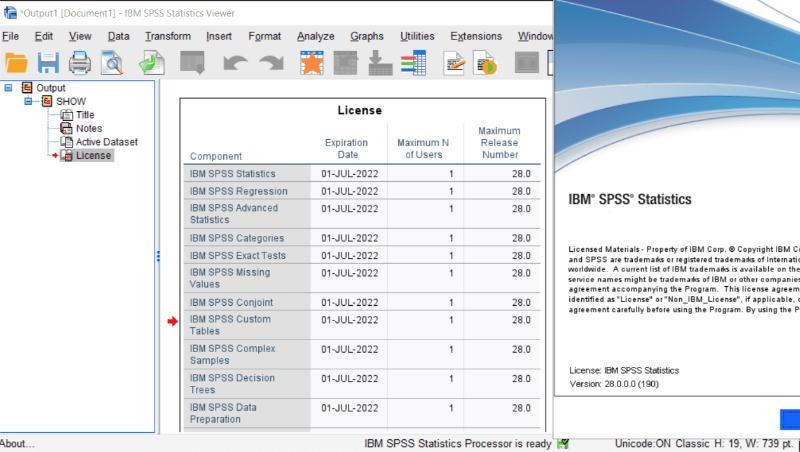Select Notes in outline tree

point(89,129)
